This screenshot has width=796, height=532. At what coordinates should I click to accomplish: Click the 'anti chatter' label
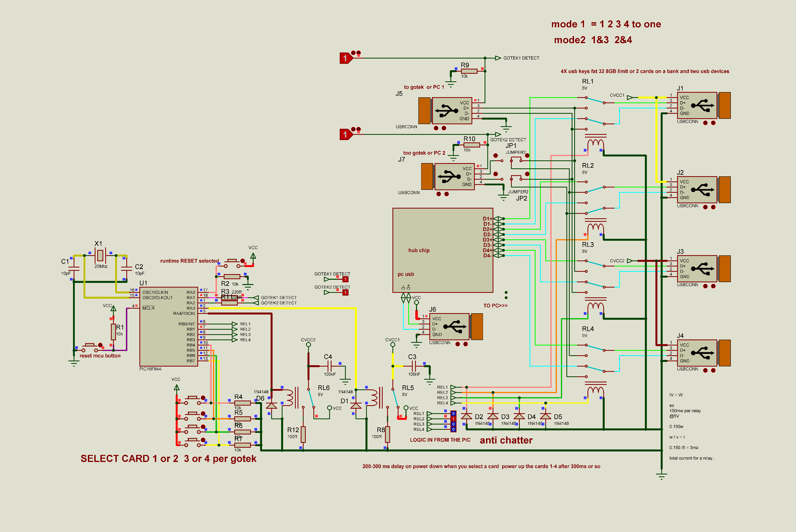506,440
